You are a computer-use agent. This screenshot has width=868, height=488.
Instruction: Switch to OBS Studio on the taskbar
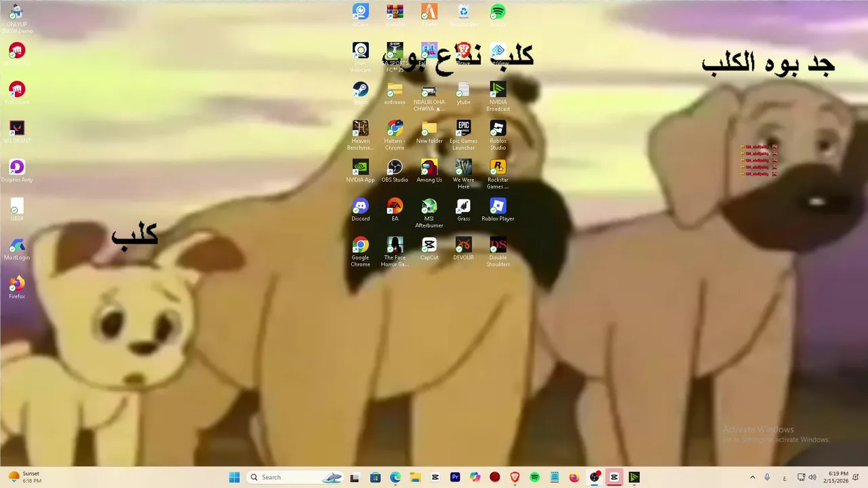click(x=595, y=477)
